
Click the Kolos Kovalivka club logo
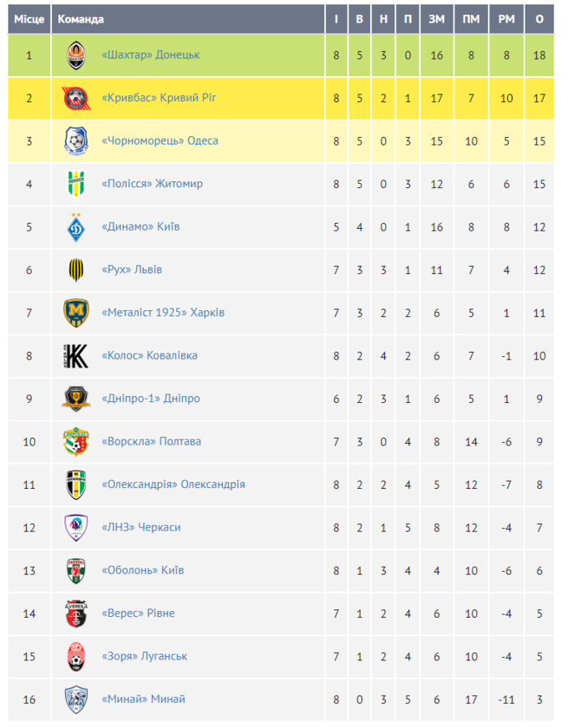tap(76, 356)
